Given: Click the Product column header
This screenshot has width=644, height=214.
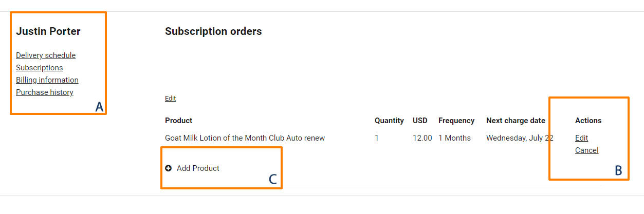Looking at the screenshot, I should click(178, 121).
